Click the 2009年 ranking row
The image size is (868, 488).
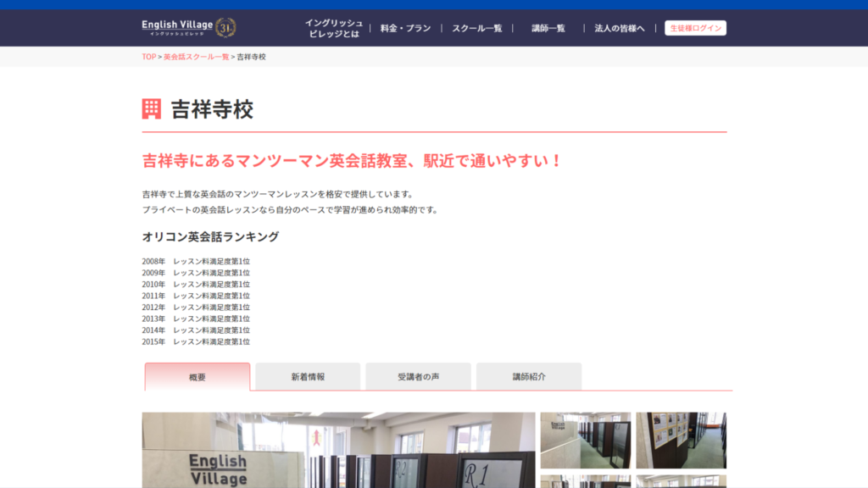tap(196, 273)
